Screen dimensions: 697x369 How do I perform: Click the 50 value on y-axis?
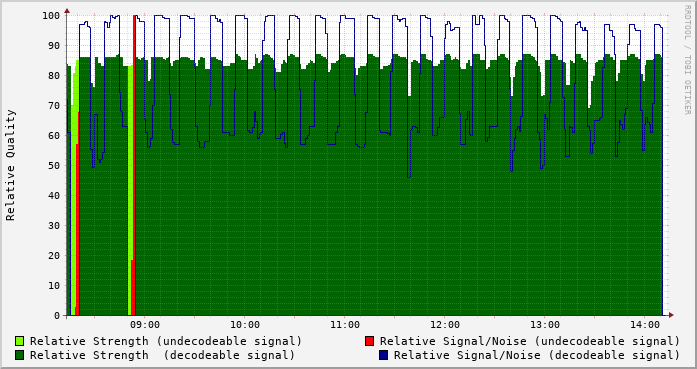(54, 165)
